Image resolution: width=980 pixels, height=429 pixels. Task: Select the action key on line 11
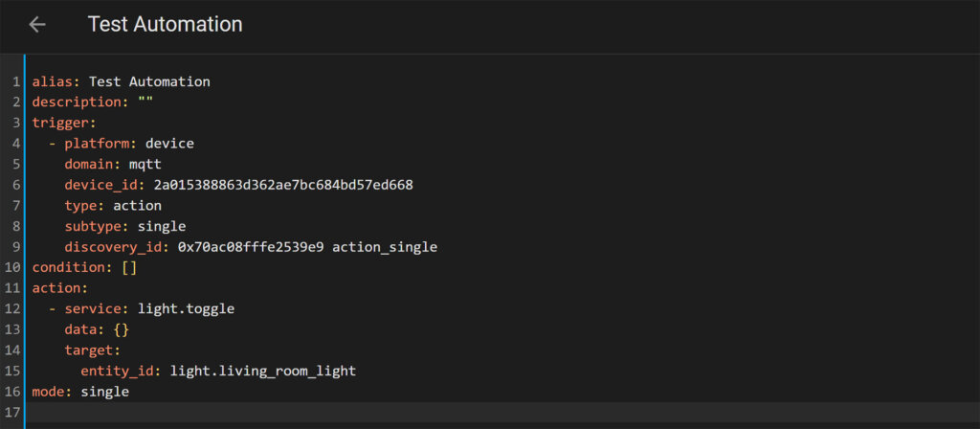point(60,288)
